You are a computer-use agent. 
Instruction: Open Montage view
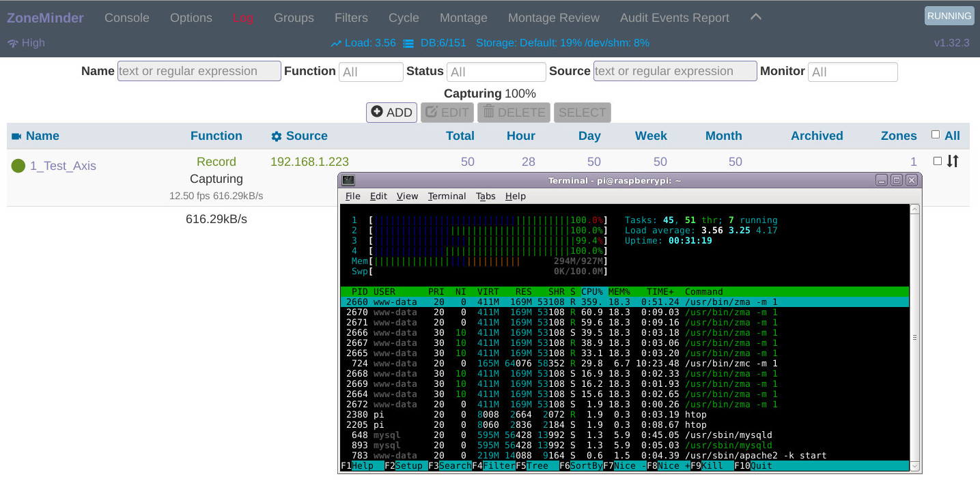[464, 18]
